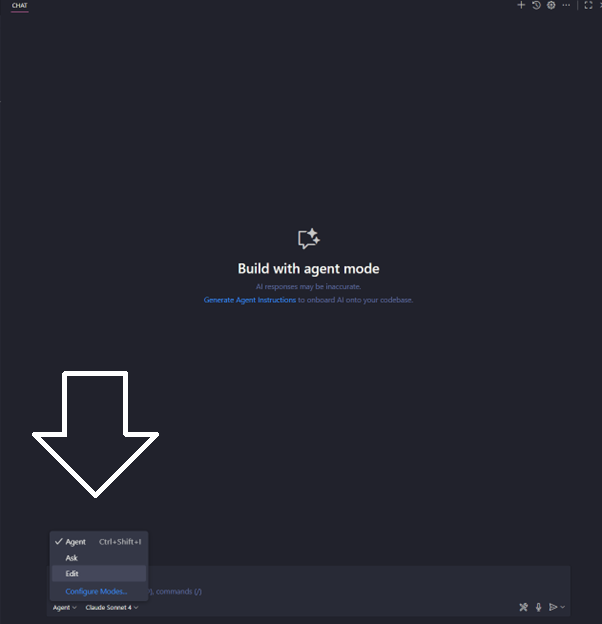Open chat settings gear icon
Screen dimensions: 602x624
[551, 5]
